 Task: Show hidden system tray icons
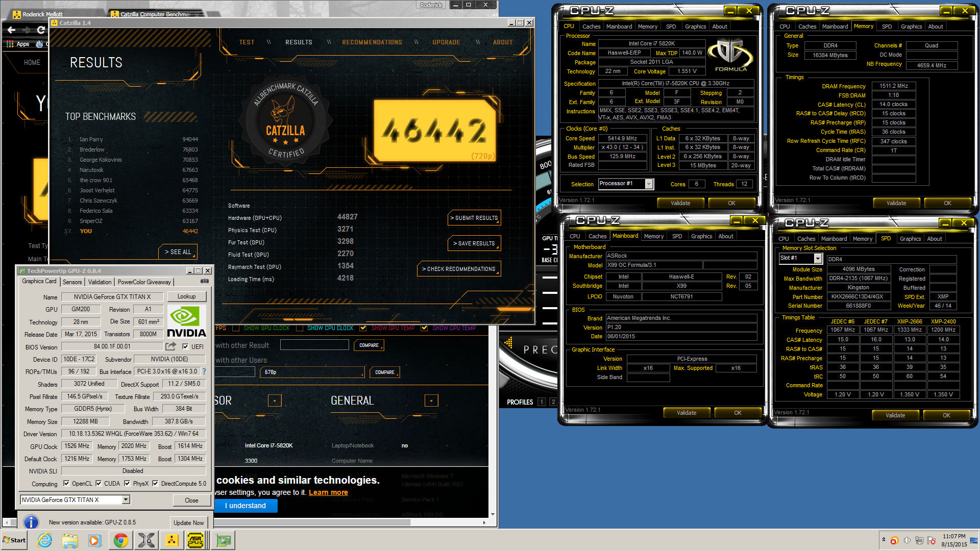[x=884, y=539]
